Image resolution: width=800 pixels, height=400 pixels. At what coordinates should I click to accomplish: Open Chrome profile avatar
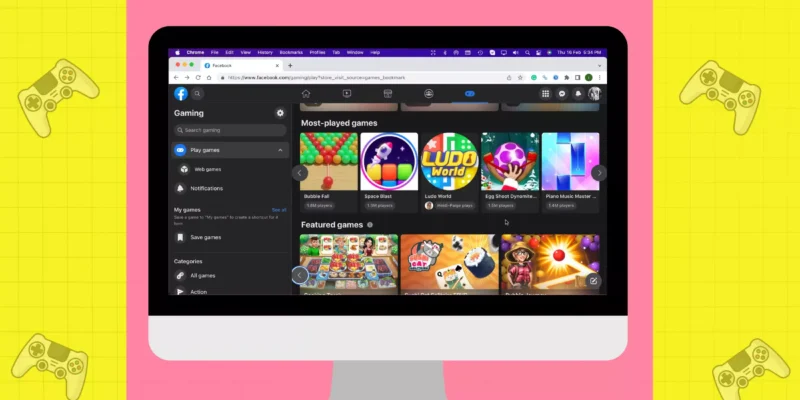588,78
